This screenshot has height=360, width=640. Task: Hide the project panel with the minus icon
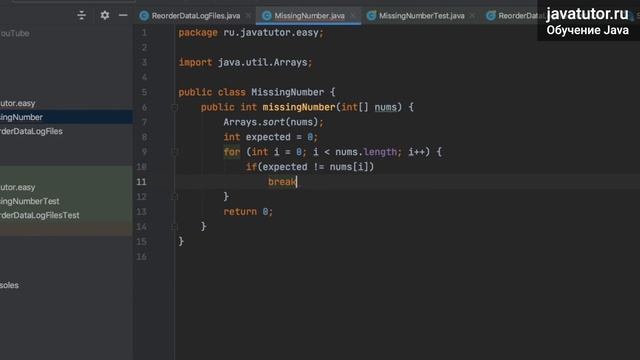[x=123, y=16]
